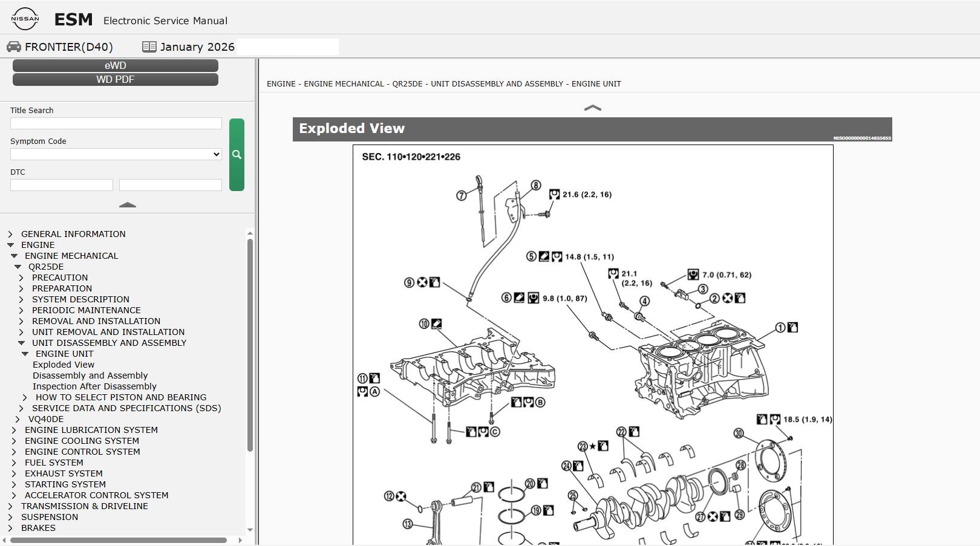Expand the REMOVAL AND INSTALLATION node arrow

[21, 321]
